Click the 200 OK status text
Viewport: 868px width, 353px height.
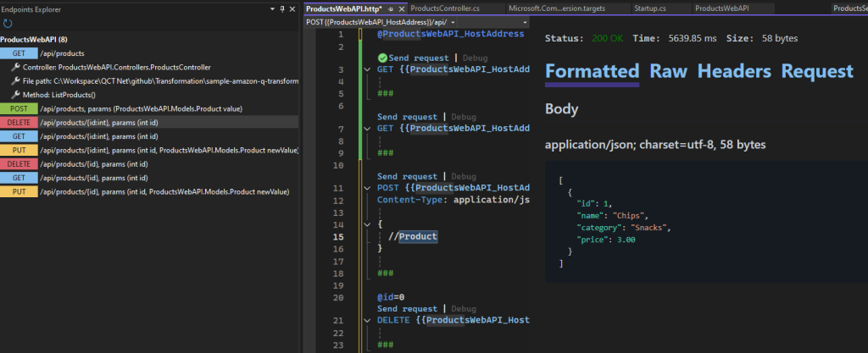(x=607, y=39)
